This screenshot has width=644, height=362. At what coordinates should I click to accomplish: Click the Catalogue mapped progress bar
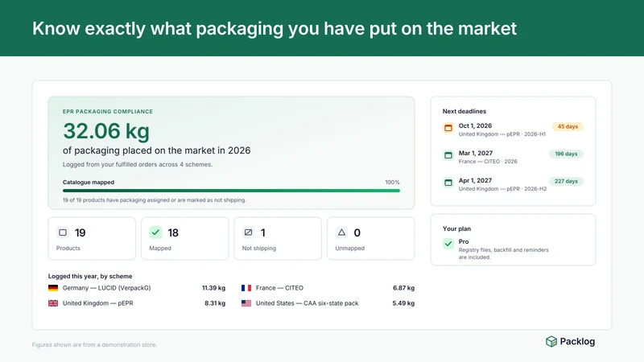click(231, 191)
